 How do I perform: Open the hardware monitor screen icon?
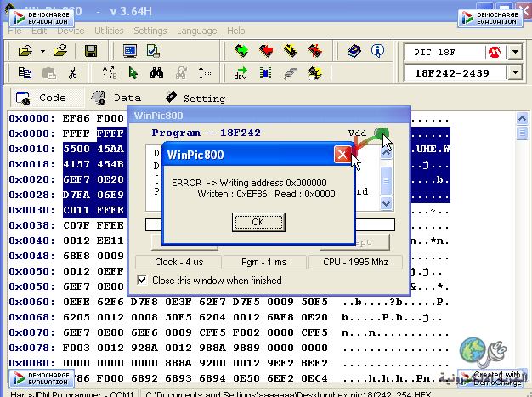pos(130,51)
